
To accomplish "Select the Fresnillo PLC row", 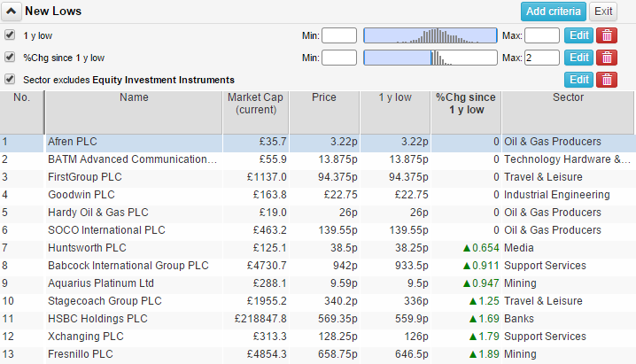I will (318, 354).
